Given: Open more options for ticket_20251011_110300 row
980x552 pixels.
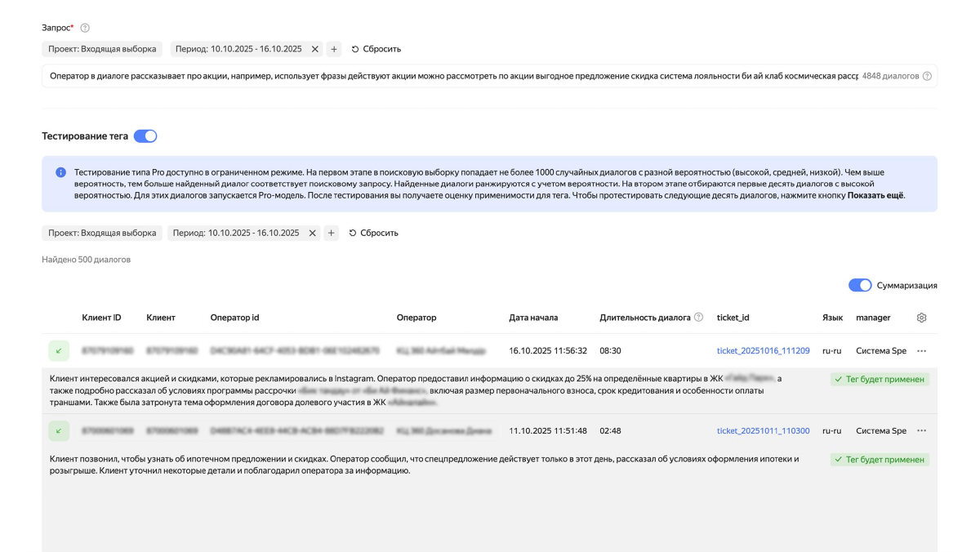Looking at the screenshot, I should click(x=922, y=431).
